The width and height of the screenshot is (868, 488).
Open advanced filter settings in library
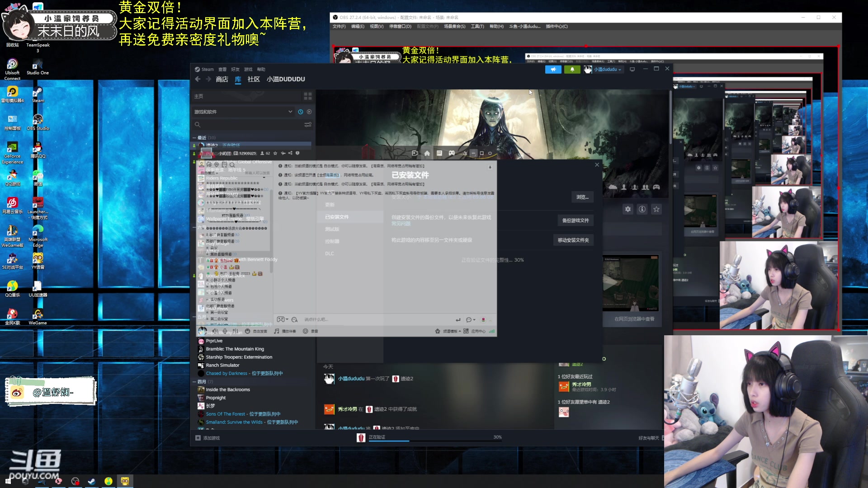(x=308, y=125)
